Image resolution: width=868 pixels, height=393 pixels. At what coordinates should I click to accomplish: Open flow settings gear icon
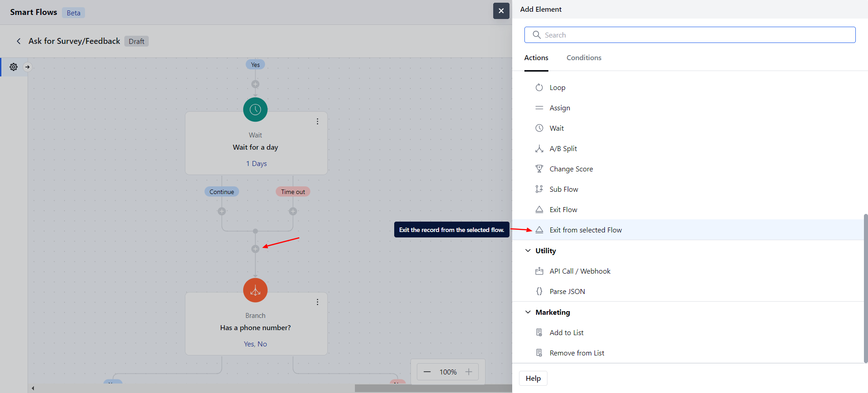(x=14, y=67)
